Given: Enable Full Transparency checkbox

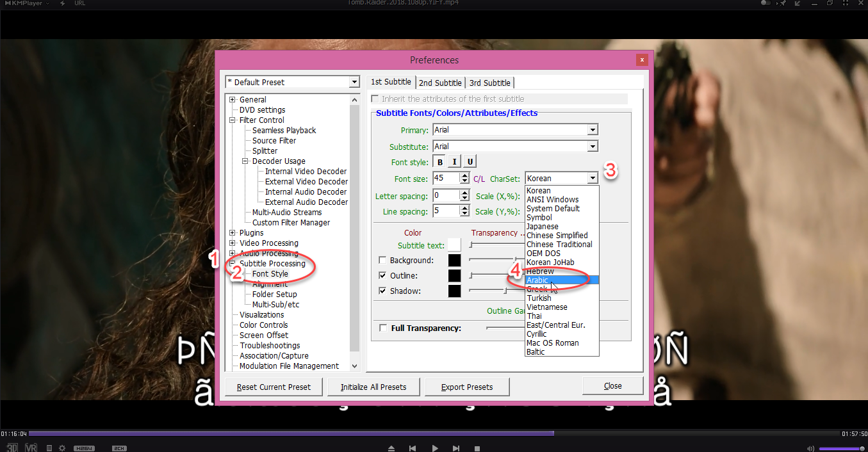Looking at the screenshot, I should click(383, 328).
